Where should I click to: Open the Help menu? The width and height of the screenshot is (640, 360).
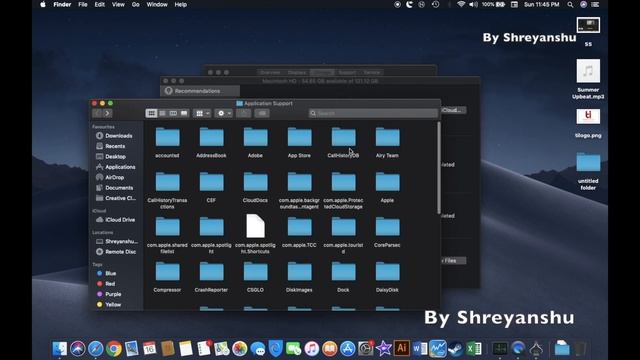pos(180,4)
